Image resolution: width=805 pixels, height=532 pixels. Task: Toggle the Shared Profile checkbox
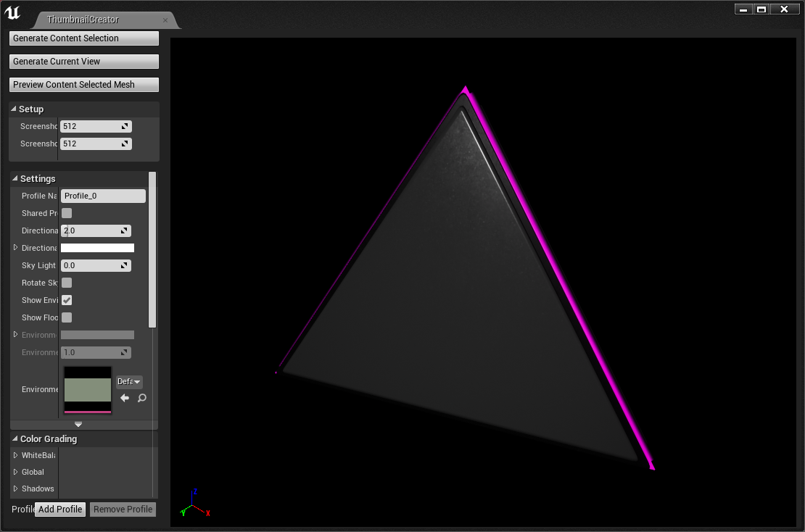click(67, 213)
